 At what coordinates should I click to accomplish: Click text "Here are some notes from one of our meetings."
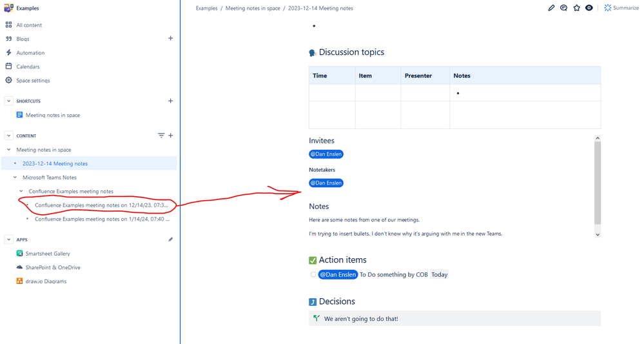(364, 220)
